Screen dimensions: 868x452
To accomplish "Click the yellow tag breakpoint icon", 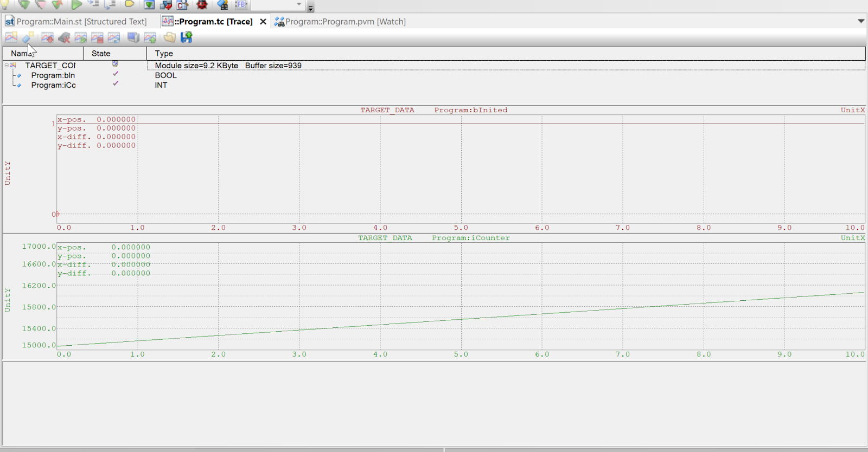I will click(x=129, y=4).
